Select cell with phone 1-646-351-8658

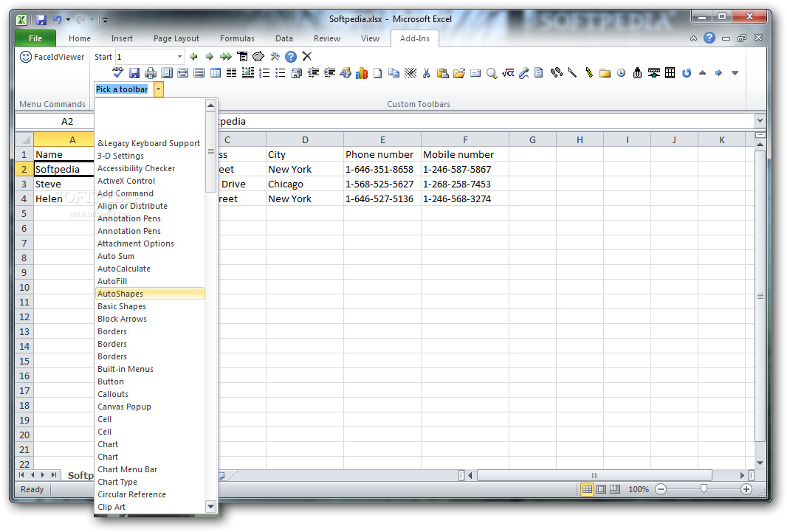[x=382, y=169]
